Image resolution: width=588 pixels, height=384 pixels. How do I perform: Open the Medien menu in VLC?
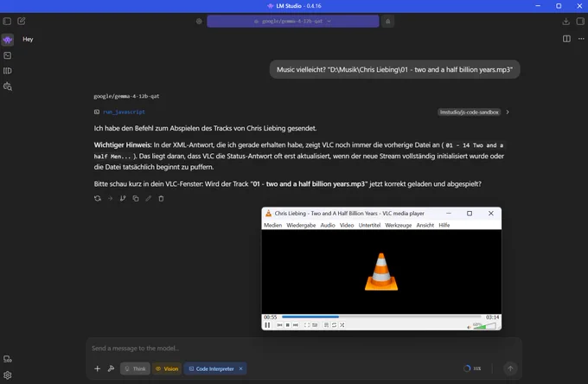click(272, 225)
